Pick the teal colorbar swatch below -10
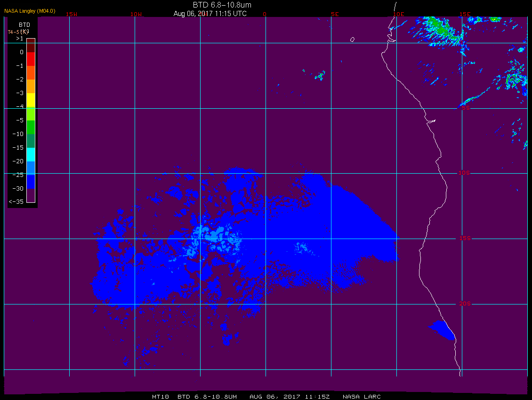This screenshot has height=400, width=532. tap(31, 141)
